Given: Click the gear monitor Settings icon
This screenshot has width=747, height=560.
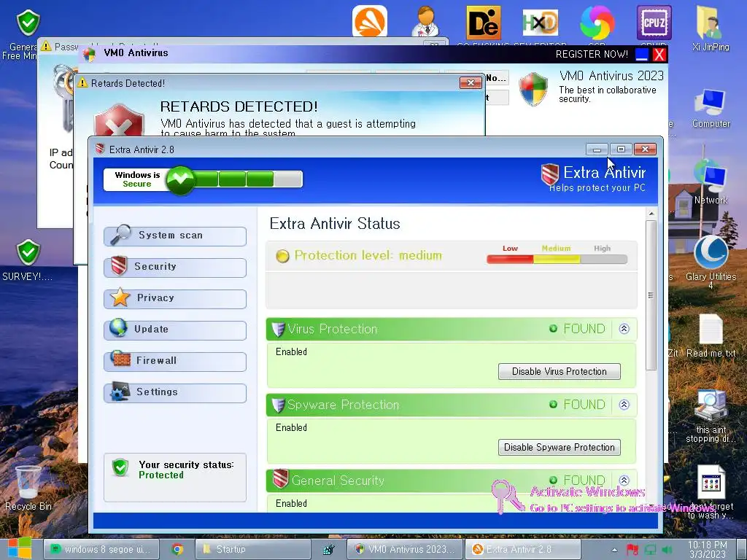Looking at the screenshot, I should coord(120,391).
